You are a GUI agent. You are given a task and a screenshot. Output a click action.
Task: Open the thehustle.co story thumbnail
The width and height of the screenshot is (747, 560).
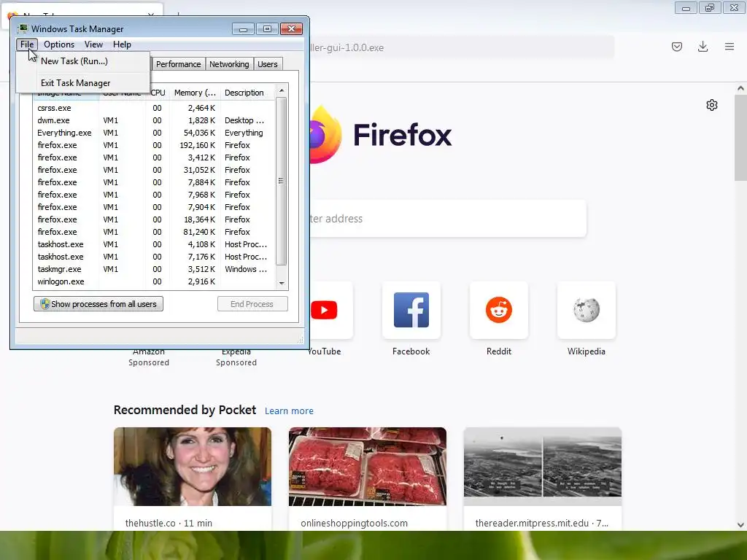(193, 467)
